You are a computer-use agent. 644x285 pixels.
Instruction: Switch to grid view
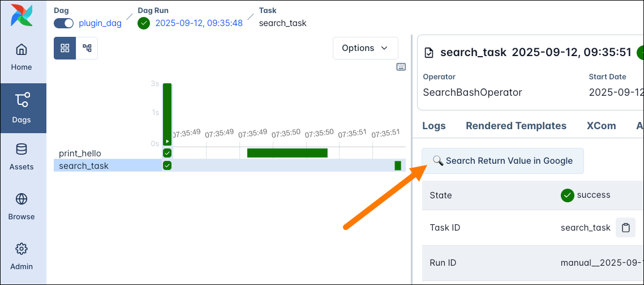(x=65, y=48)
